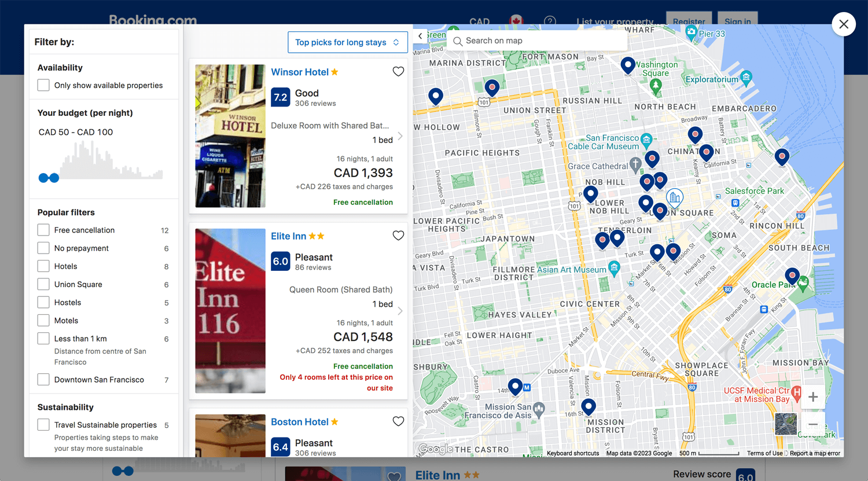
Task: Expand Winsor Hotel room details chevron
Action: pos(400,137)
